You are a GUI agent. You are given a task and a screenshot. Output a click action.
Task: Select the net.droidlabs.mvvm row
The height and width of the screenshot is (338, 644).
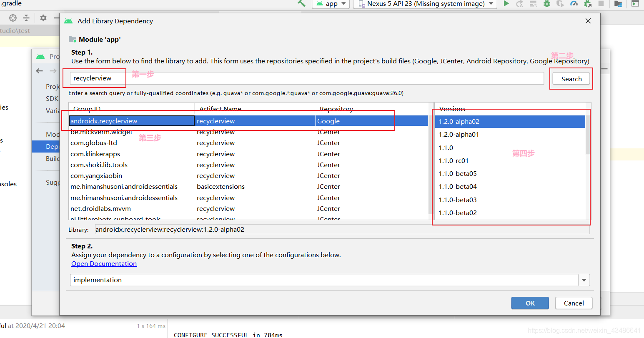248,209
